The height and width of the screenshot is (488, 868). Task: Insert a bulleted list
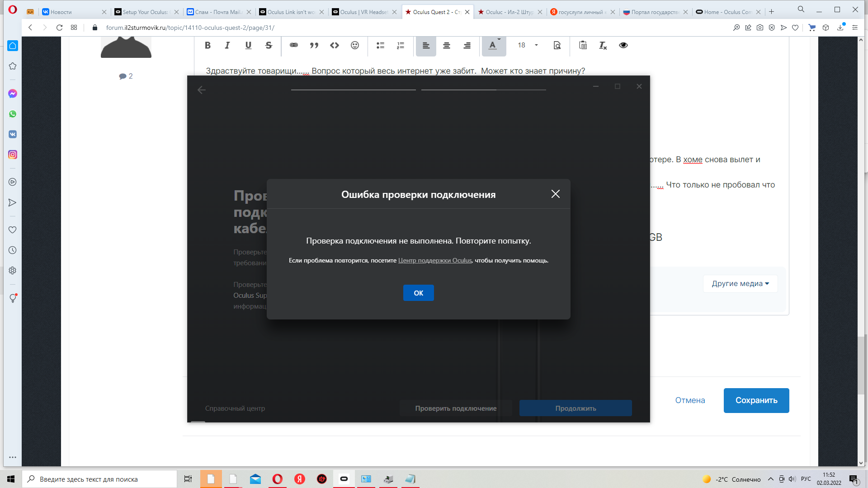tap(380, 45)
